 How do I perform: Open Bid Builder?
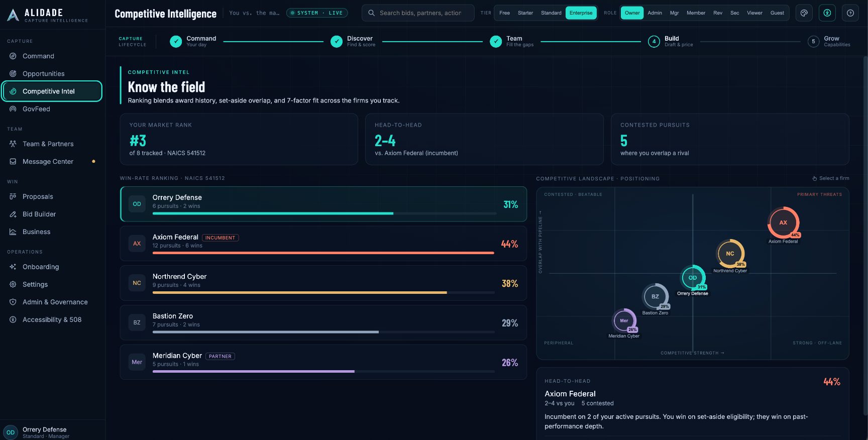coord(52,214)
